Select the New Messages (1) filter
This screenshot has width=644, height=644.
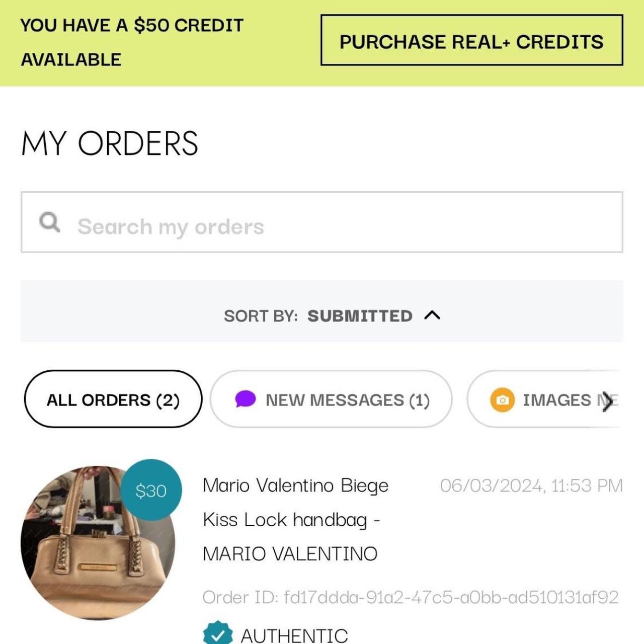(x=331, y=399)
